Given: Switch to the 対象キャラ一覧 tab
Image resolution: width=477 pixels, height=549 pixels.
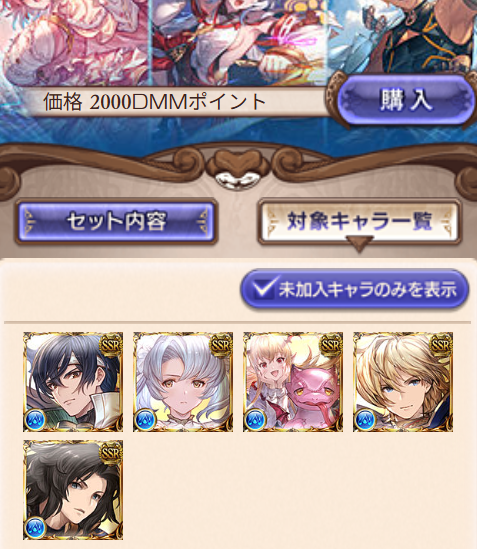Looking at the screenshot, I should point(359,221).
